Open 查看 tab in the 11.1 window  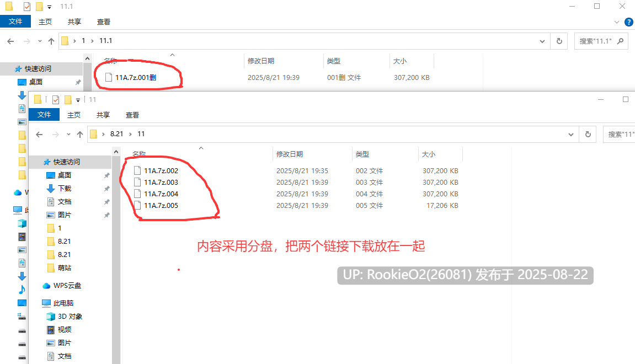[103, 22]
